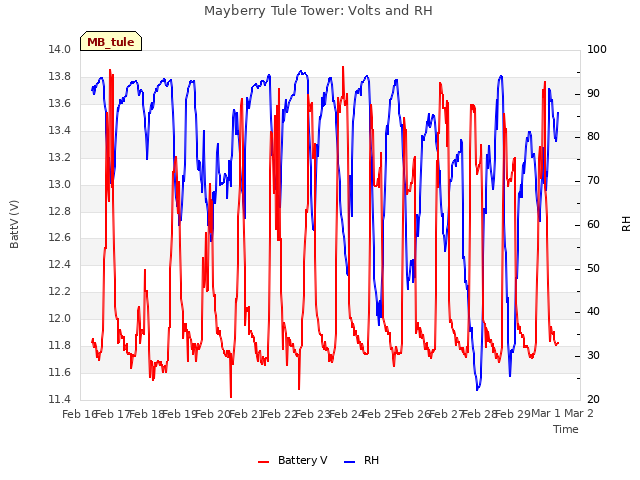Select the chart title Mayberry Tule Tower
The width and height of the screenshot is (640, 480).
(318, 11)
